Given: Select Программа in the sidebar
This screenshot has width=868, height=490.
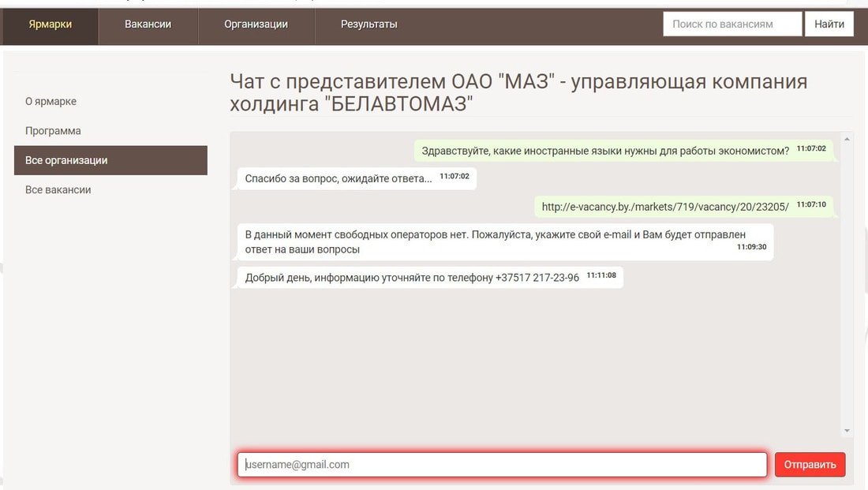Looking at the screenshot, I should [x=53, y=131].
